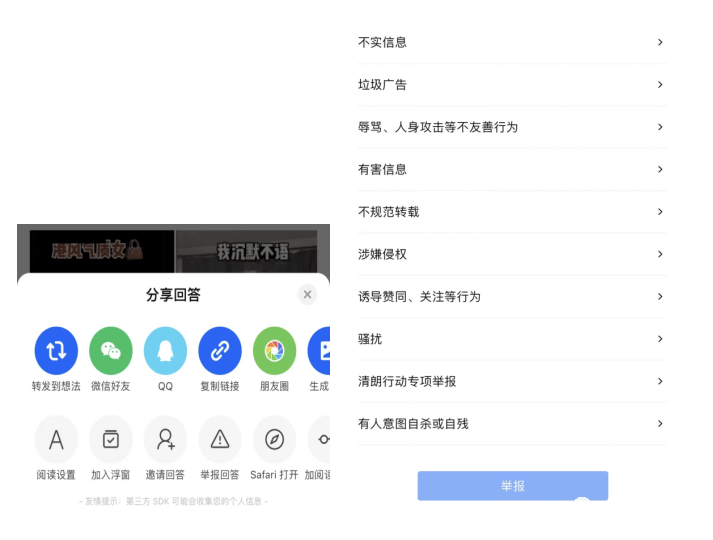The width and height of the screenshot is (713, 540).
Task: Expand the 垃圾广告 chevron
Action: click(660, 85)
